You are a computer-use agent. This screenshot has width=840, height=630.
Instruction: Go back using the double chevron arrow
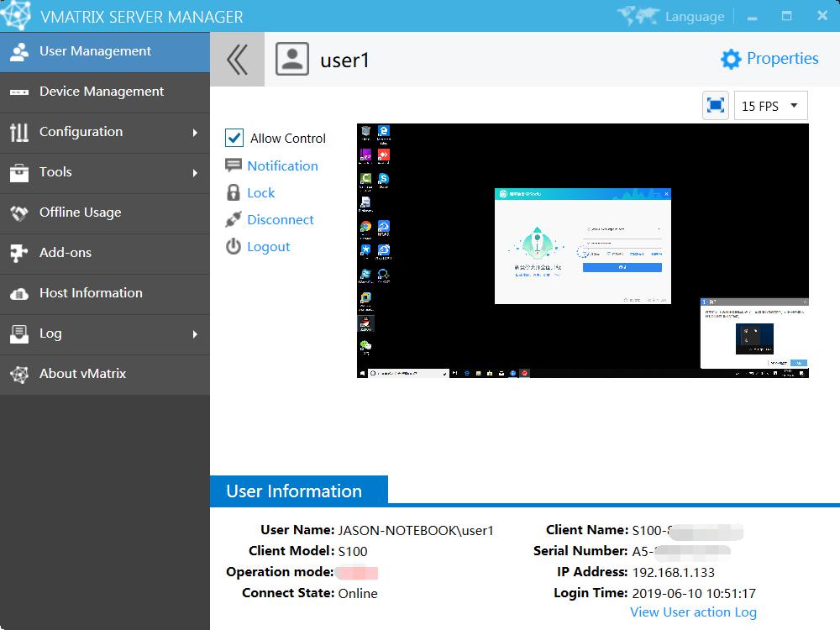238,59
